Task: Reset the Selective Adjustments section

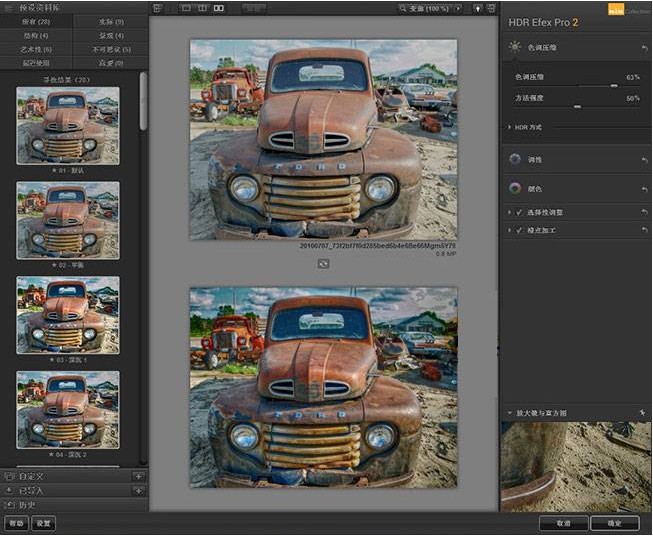Action: point(644,212)
